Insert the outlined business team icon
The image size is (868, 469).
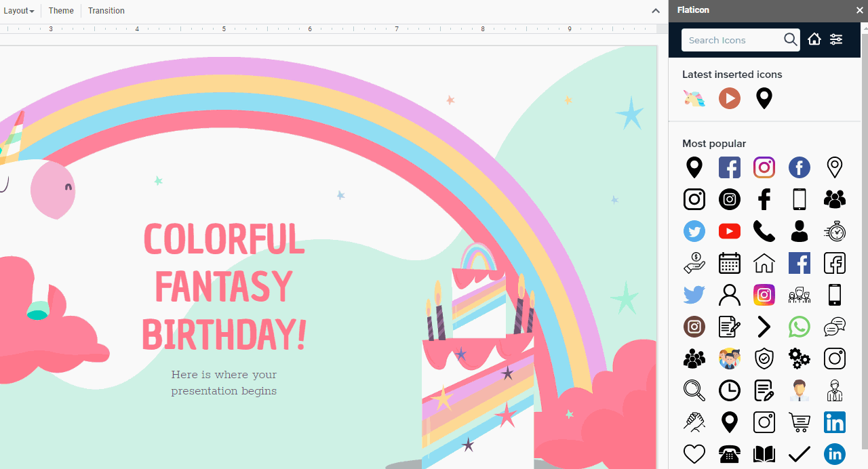800,295
